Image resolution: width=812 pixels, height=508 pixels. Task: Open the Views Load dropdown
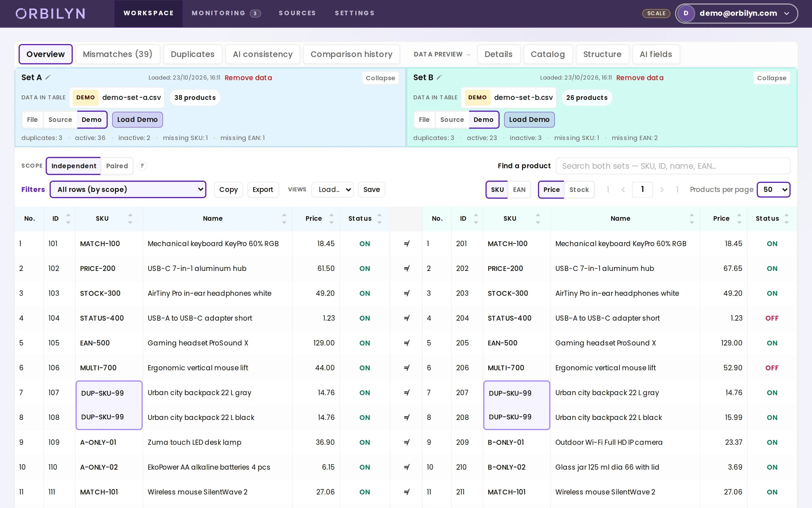coord(333,190)
